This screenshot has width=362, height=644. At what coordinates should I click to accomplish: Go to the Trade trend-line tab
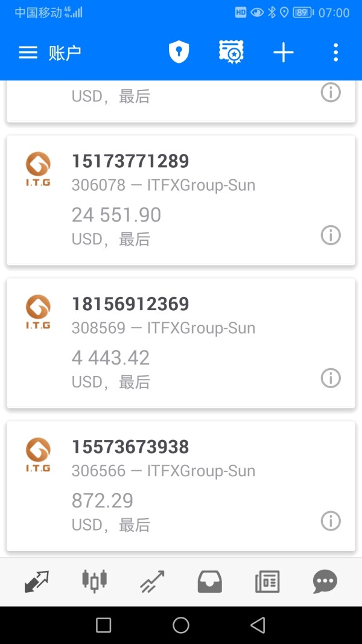click(x=152, y=582)
